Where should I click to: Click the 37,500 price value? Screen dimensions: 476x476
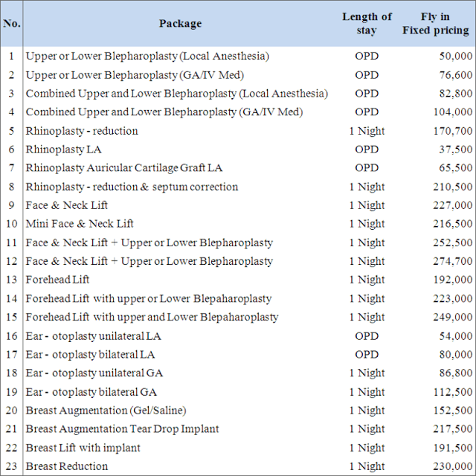pos(456,149)
